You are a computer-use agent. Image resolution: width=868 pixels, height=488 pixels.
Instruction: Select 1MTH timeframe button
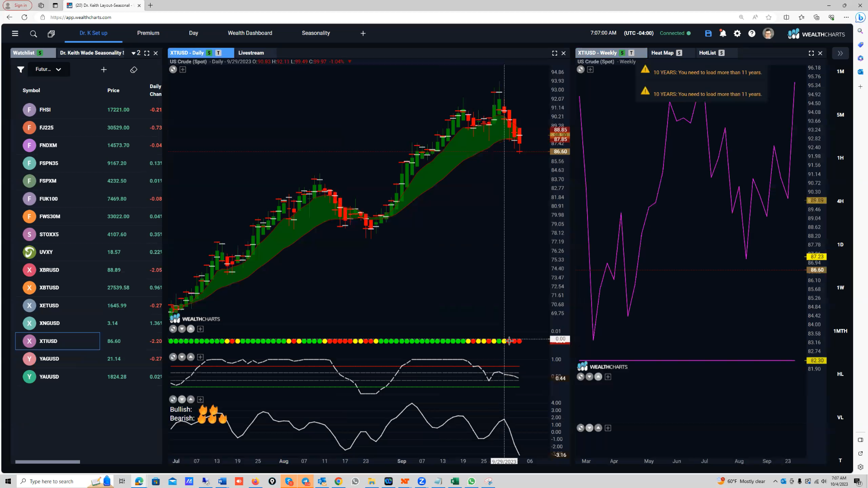coord(840,331)
